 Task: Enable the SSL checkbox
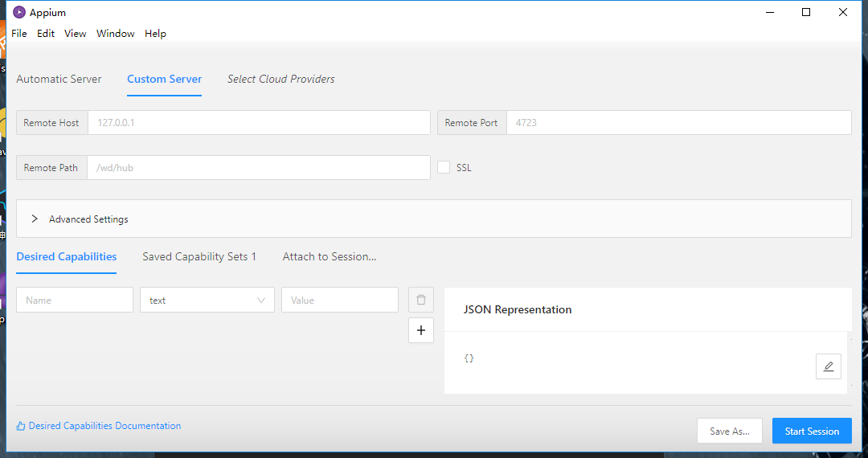[x=444, y=167]
